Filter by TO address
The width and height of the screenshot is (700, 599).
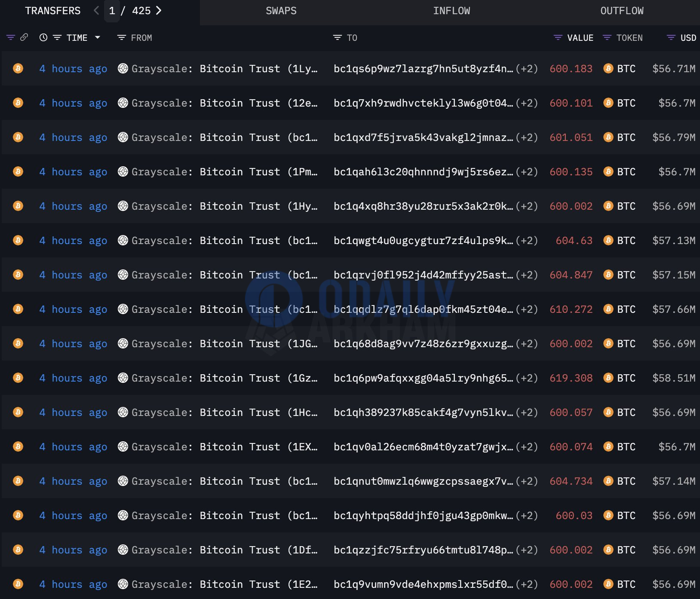pos(338,38)
